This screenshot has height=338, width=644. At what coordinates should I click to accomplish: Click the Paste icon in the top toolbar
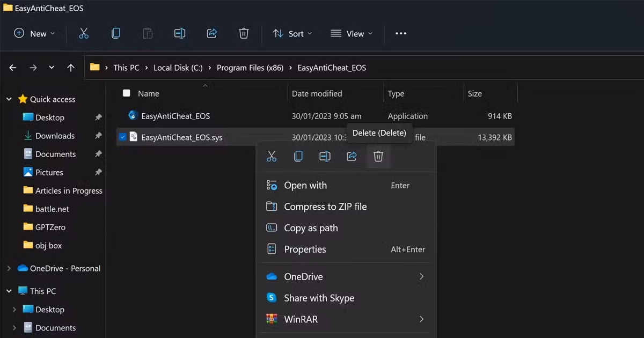[x=148, y=33]
